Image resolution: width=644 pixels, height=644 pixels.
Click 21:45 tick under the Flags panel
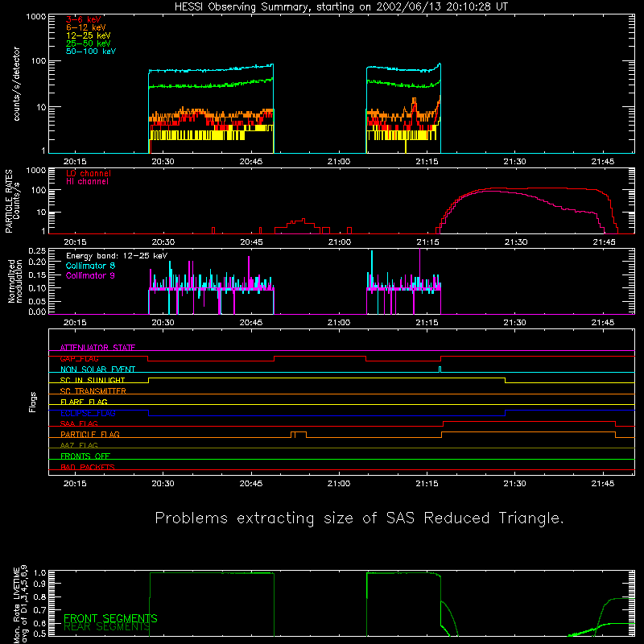603,484
